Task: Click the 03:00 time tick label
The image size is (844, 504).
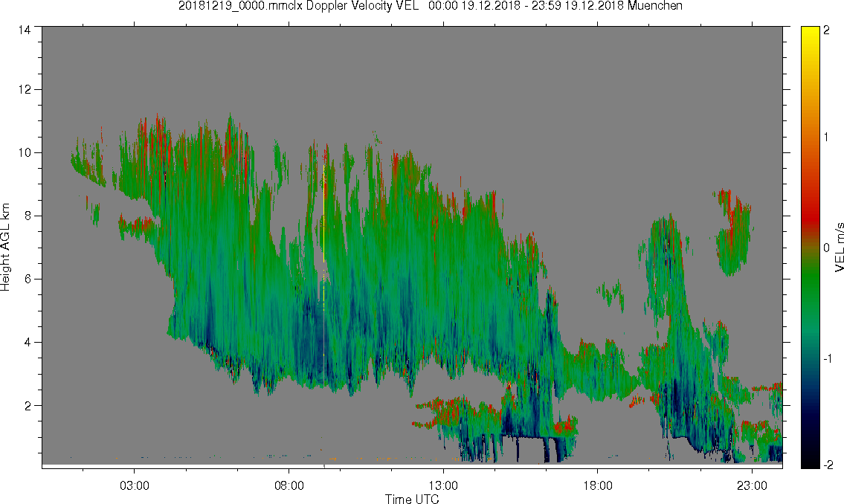Action: tap(134, 485)
